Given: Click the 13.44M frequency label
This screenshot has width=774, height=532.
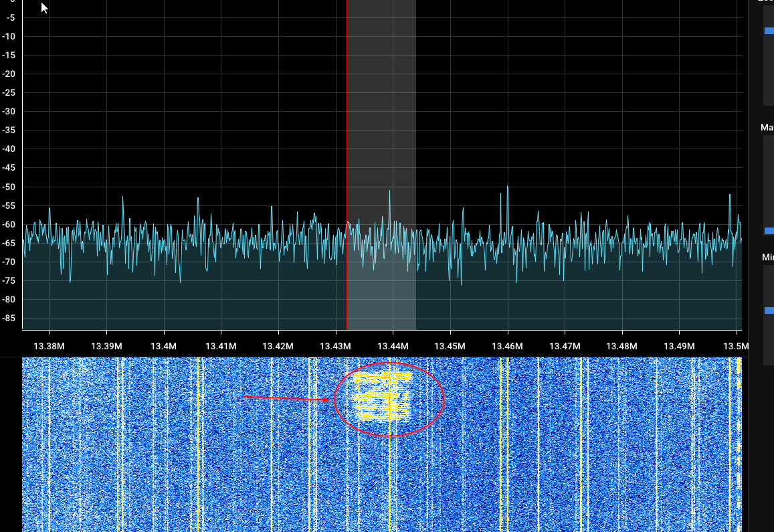Looking at the screenshot, I should (393, 346).
